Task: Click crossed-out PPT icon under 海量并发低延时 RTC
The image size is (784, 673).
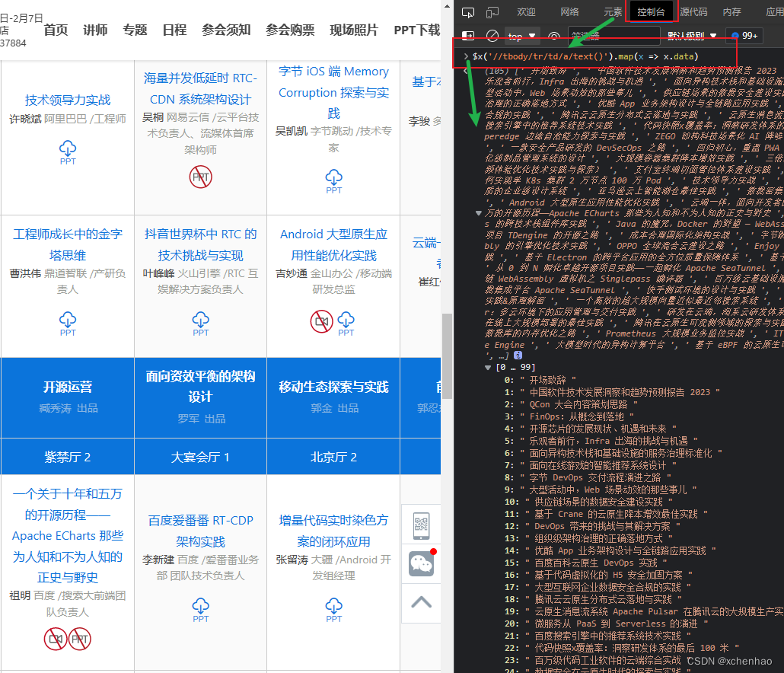Action: 200,177
